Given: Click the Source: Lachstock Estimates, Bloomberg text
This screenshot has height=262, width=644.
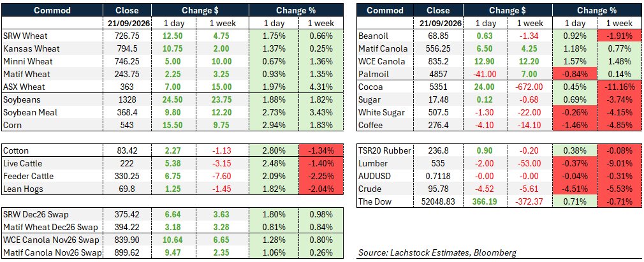Looking at the screenshot, I should pos(437,252).
